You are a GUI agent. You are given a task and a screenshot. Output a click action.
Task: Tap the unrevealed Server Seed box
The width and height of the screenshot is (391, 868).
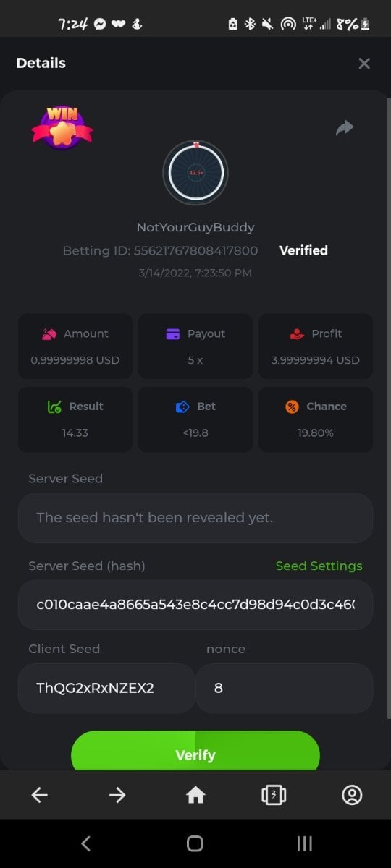(x=195, y=517)
